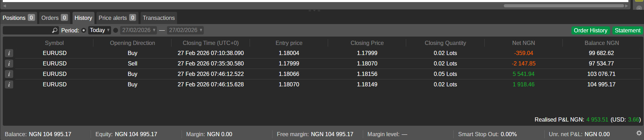This screenshot has height=140, width=644.
Task: Open the Today period dropdown
Action: coord(100,30)
